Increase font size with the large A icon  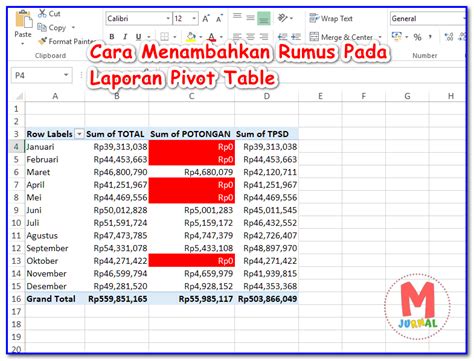point(206,19)
